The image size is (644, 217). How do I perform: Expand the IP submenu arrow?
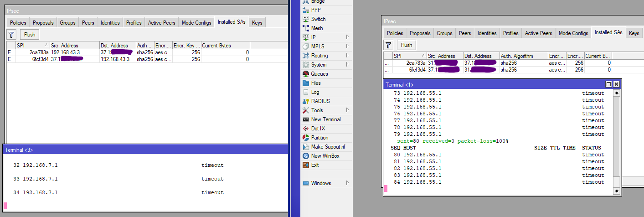347,37
